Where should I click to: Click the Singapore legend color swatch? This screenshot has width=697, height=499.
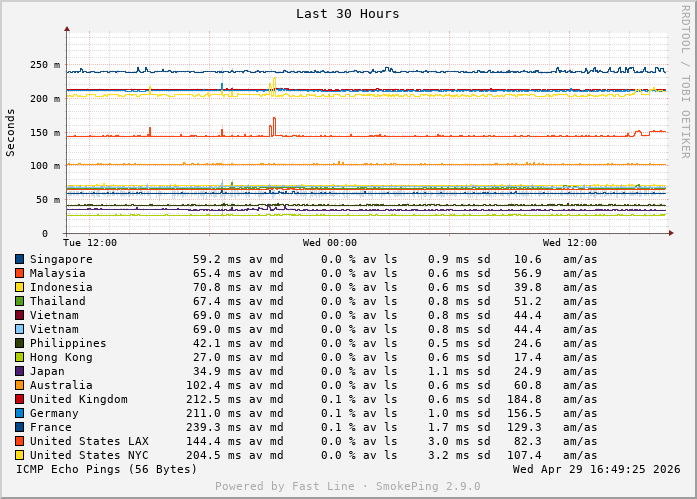tap(19, 259)
